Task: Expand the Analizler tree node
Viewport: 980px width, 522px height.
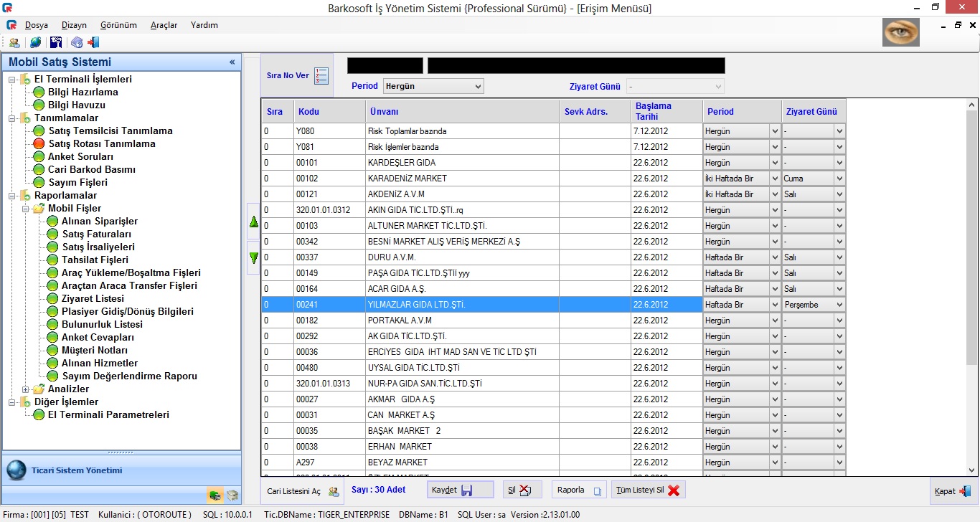Action: tap(25, 389)
